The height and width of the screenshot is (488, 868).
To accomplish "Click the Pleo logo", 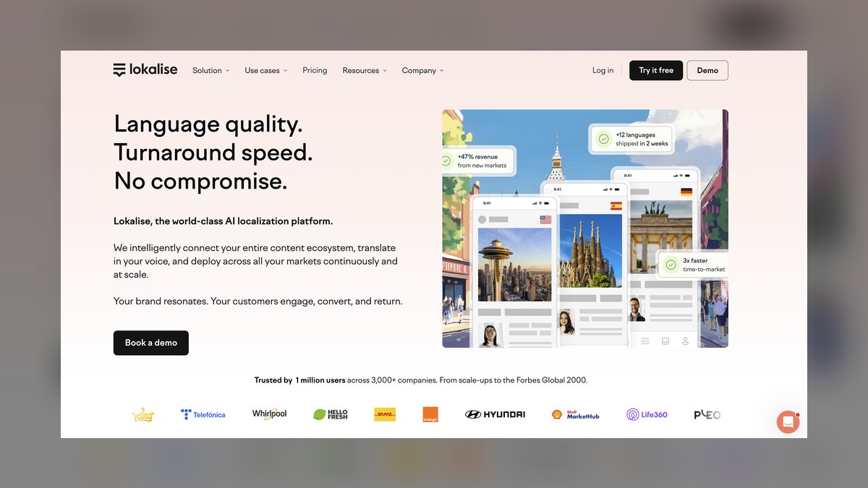I will point(707,414).
